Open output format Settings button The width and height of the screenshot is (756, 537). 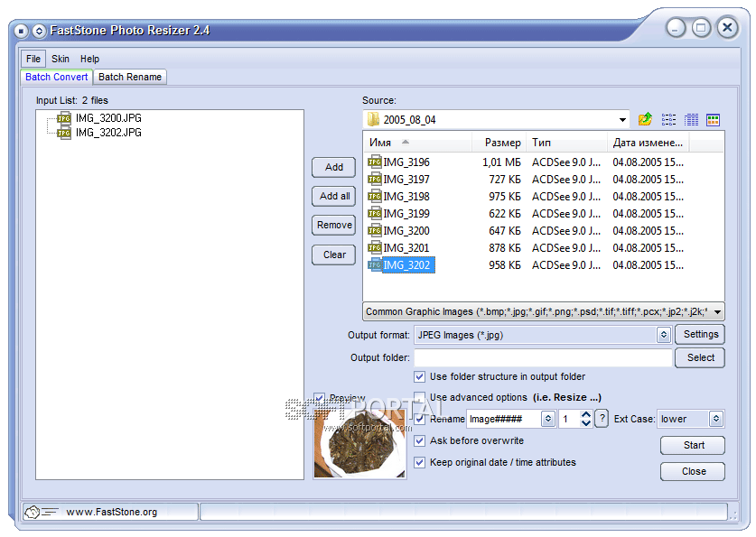(700, 334)
